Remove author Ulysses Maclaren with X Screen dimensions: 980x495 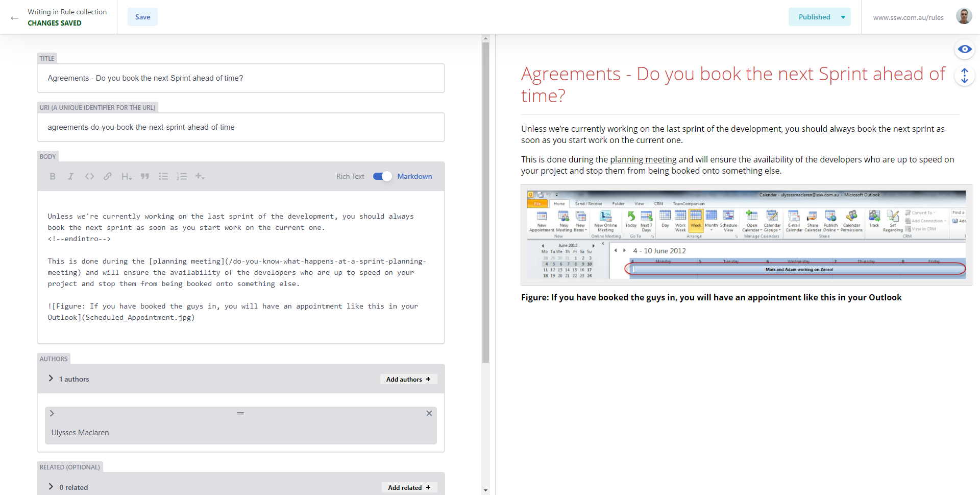(429, 413)
